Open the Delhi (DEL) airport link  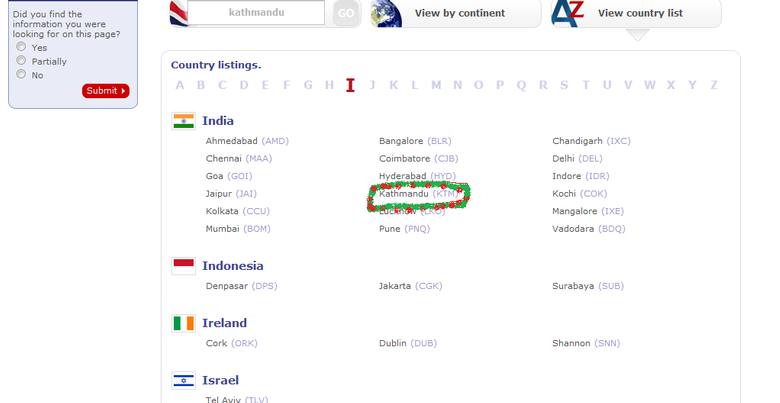[577, 158]
